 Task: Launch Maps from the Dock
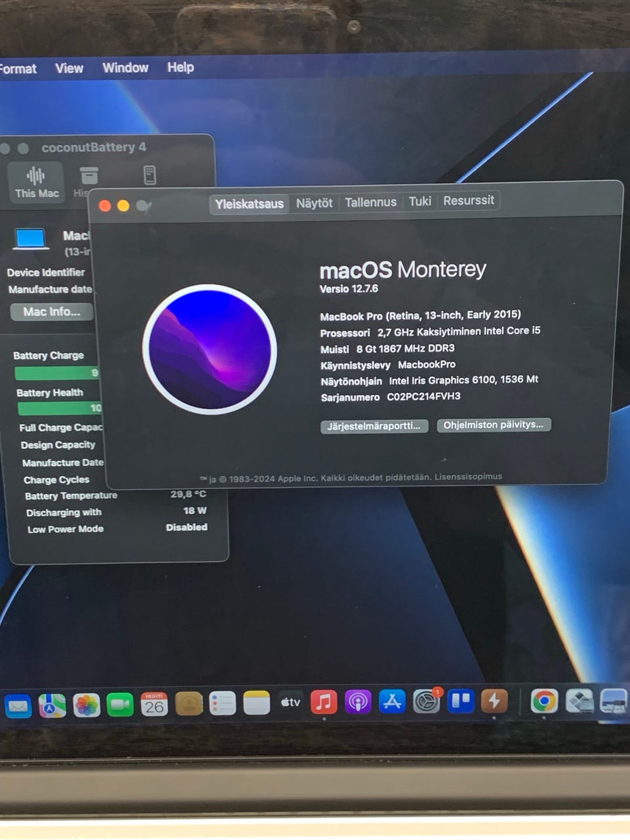[x=52, y=705]
